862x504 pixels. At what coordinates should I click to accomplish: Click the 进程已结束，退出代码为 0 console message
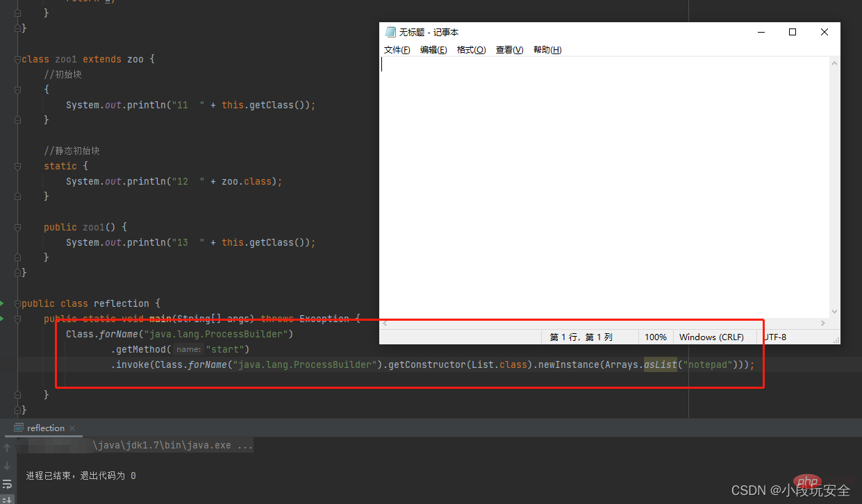click(81, 476)
